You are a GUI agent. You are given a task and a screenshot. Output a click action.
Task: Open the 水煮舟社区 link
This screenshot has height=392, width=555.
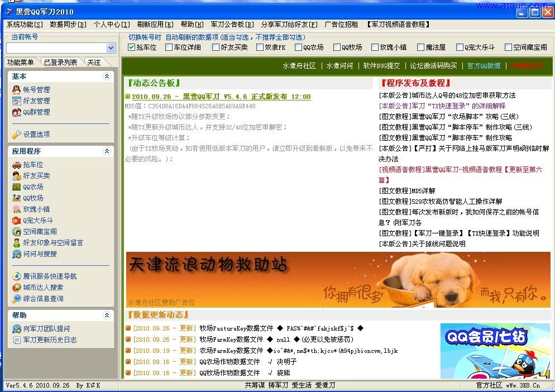299,66
